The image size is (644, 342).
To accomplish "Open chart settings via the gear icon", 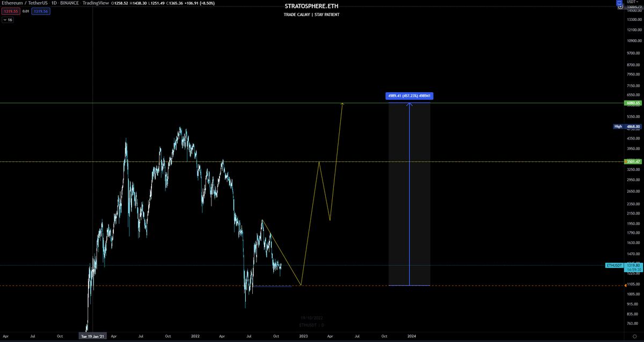I will point(635,336).
